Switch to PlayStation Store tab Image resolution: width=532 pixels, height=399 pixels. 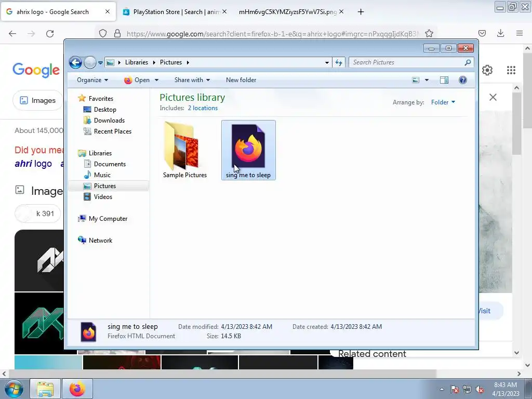(x=175, y=12)
